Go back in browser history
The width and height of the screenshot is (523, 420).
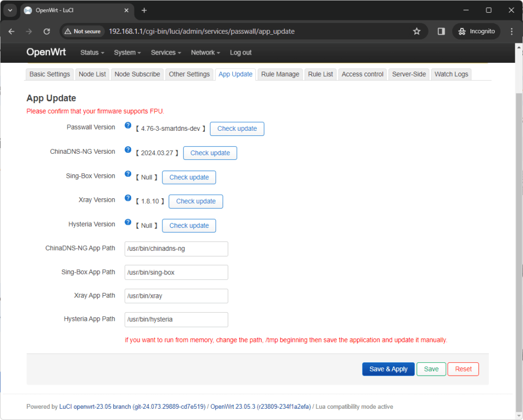click(11, 31)
